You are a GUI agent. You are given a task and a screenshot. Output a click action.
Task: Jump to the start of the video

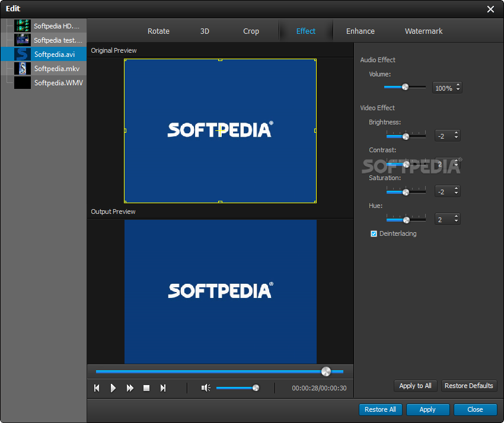point(97,388)
